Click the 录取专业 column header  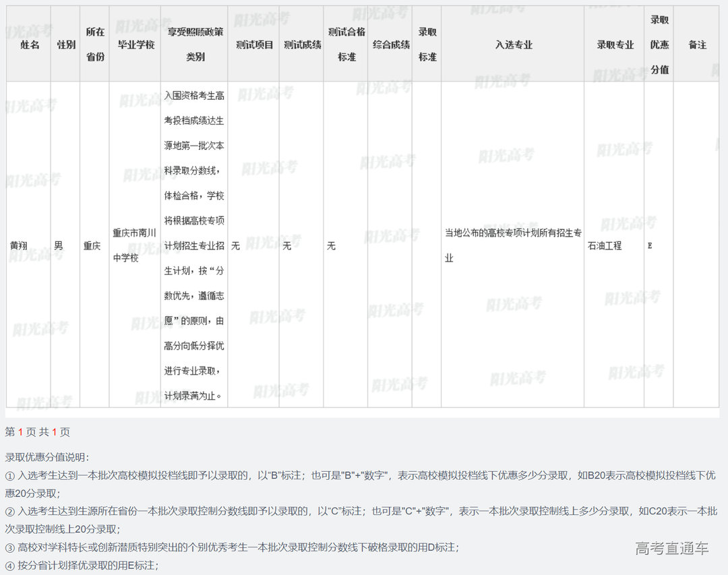click(615, 44)
